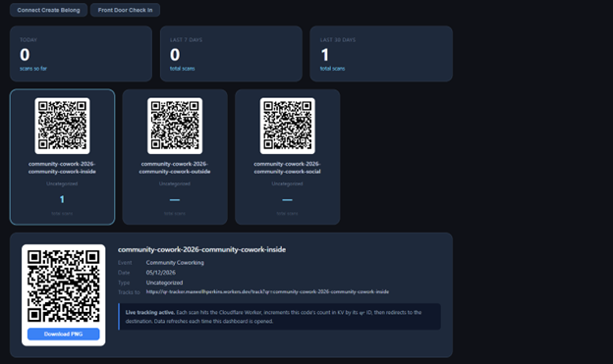Click the large QR code in detail panel
613x364 pixels.
tap(63, 286)
